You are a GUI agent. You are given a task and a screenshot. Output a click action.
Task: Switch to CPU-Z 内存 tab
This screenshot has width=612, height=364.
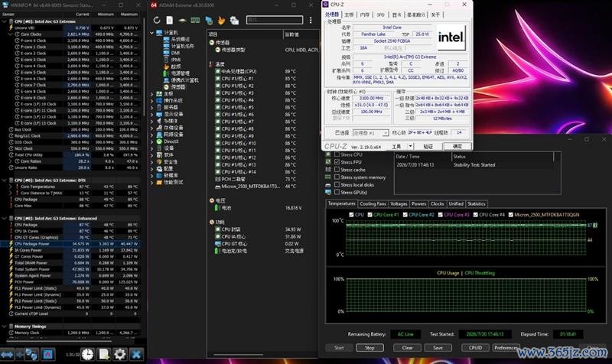(x=365, y=15)
